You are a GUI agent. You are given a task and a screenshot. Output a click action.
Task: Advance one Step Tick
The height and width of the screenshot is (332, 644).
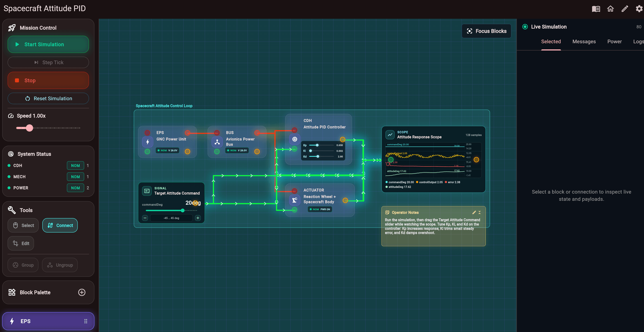pyautogui.click(x=48, y=63)
